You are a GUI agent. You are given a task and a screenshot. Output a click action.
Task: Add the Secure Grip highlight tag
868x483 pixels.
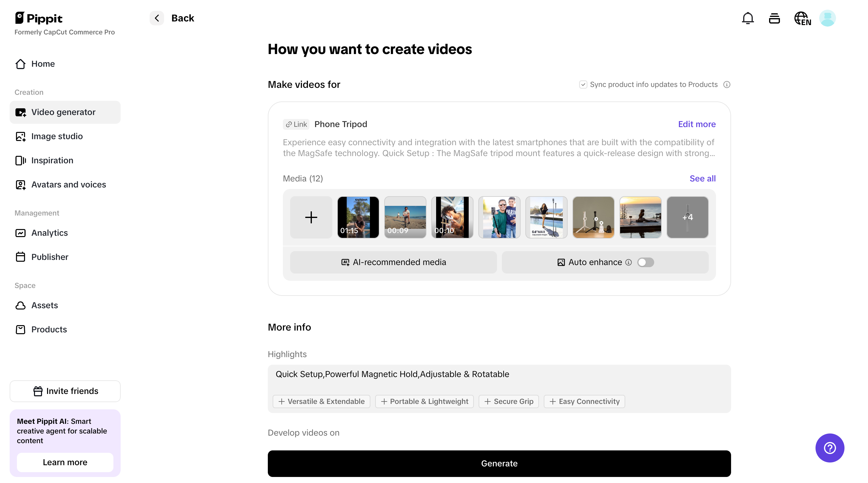click(x=509, y=401)
